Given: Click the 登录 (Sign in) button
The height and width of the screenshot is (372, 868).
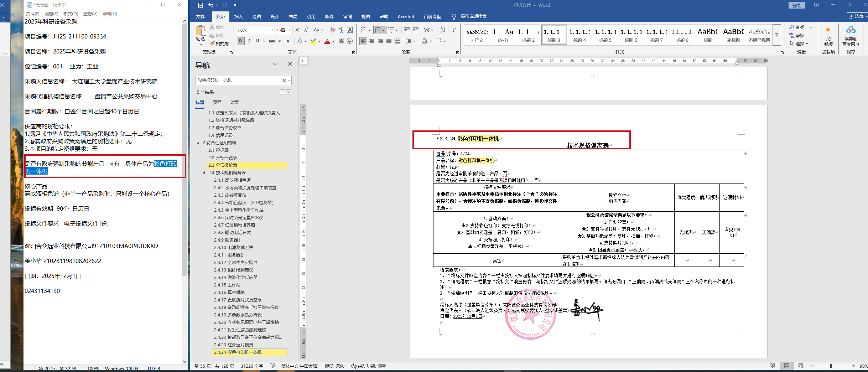Looking at the screenshot, I should pyautogui.click(x=796, y=5).
